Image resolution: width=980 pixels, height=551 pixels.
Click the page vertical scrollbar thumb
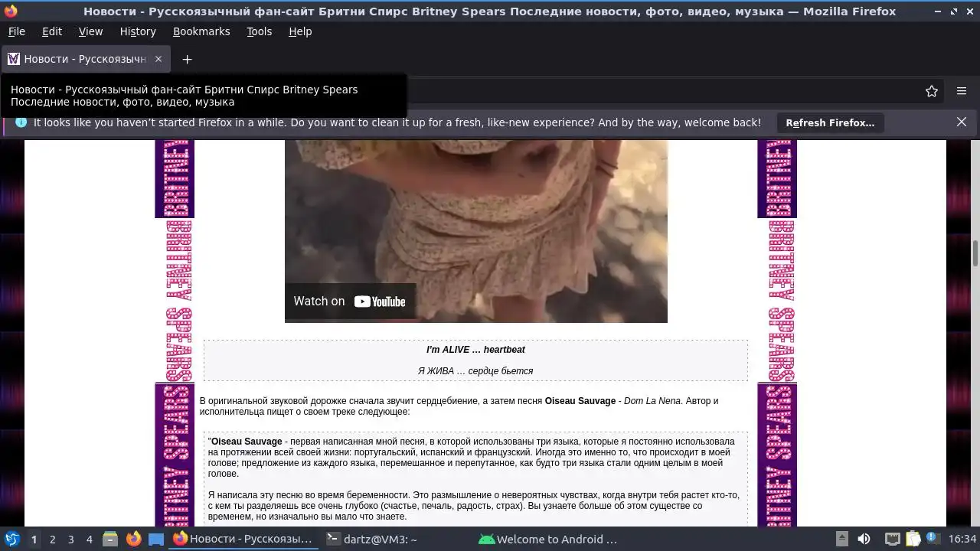click(975, 253)
